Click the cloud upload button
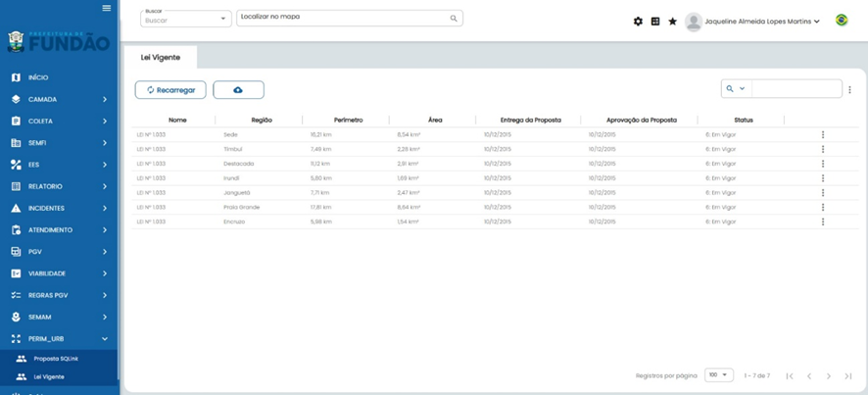 [x=238, y=90]
